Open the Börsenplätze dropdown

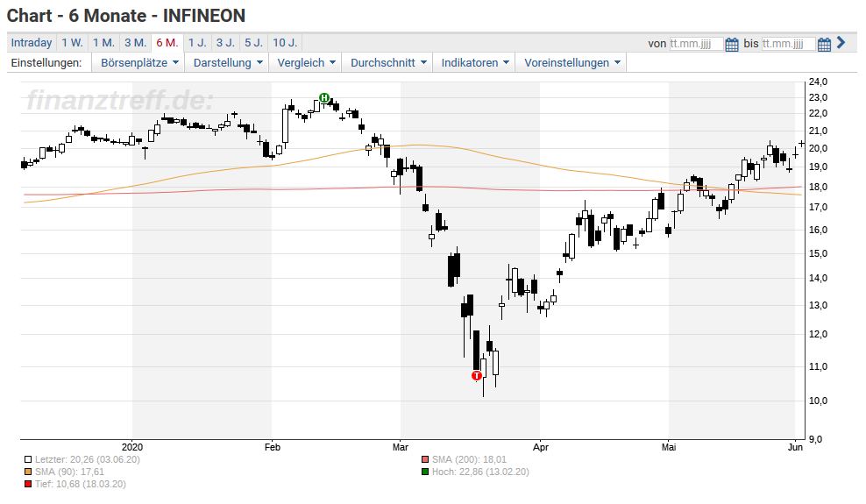139,63
